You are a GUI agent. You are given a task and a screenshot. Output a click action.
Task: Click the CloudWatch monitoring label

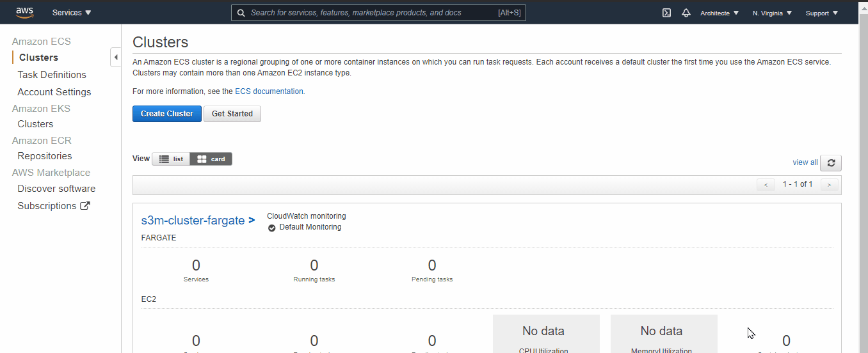[307, 216]
